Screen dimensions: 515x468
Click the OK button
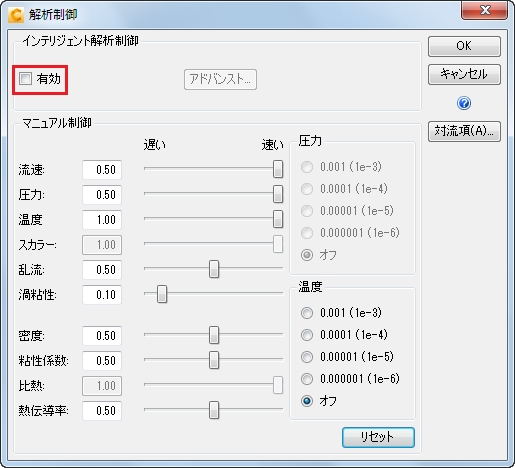coord(464,46)
